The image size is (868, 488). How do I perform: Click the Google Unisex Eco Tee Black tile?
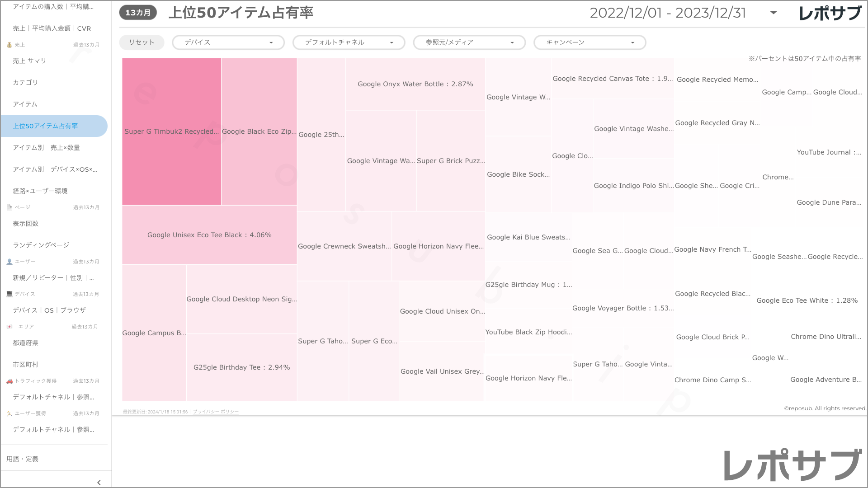[x=209, y=235]
